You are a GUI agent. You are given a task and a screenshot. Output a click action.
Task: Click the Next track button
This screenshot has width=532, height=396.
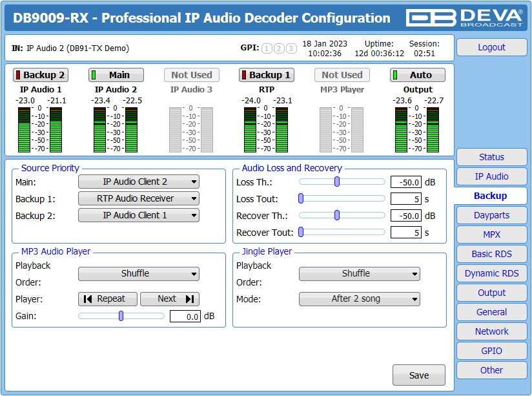pos(170,299)
